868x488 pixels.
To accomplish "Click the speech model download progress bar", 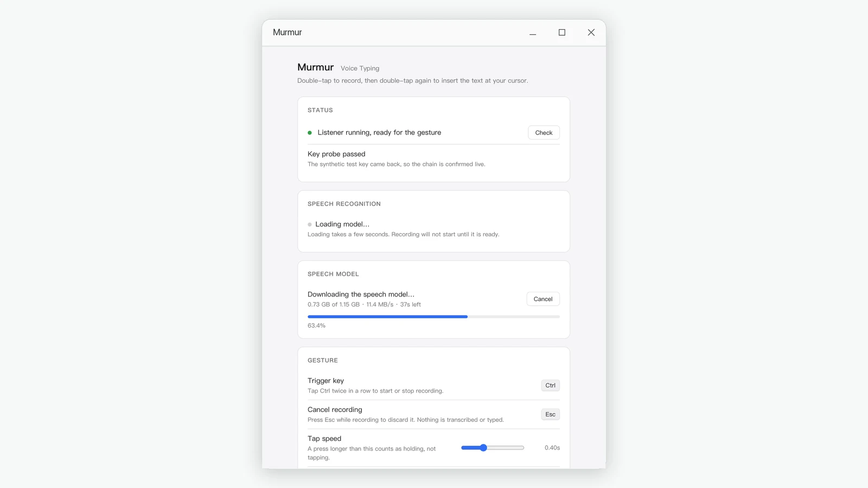I will pos(433,317).
